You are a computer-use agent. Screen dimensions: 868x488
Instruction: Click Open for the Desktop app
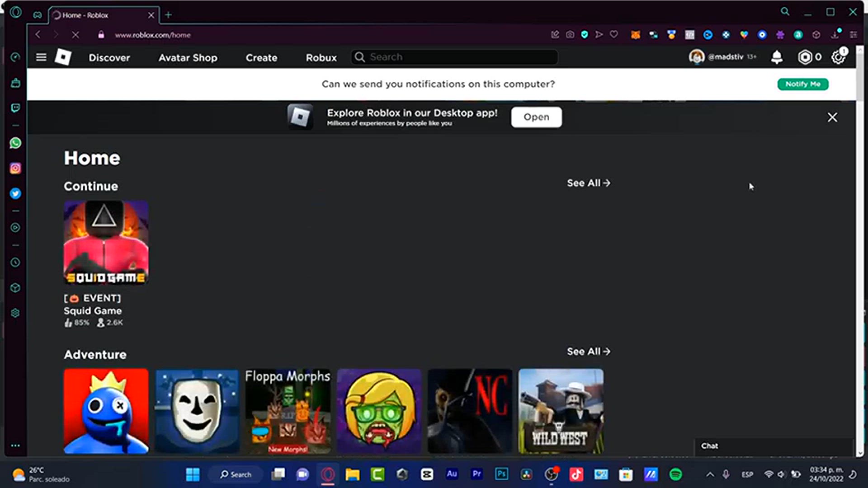[537, 117]
